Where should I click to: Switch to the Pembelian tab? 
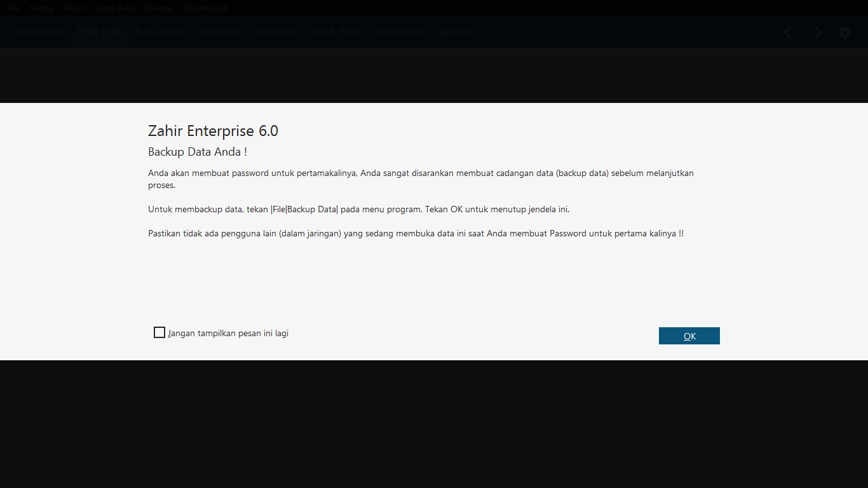click(275, 32)
